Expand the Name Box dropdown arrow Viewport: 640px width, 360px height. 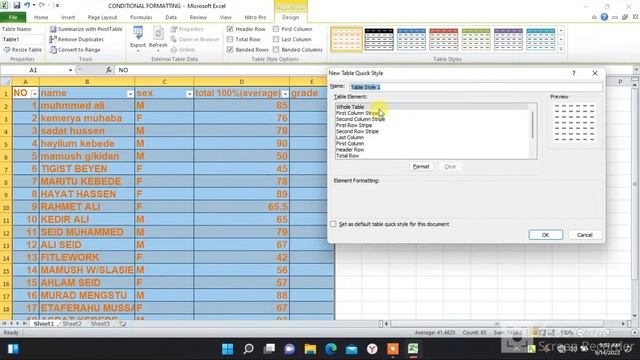(70, 70)
